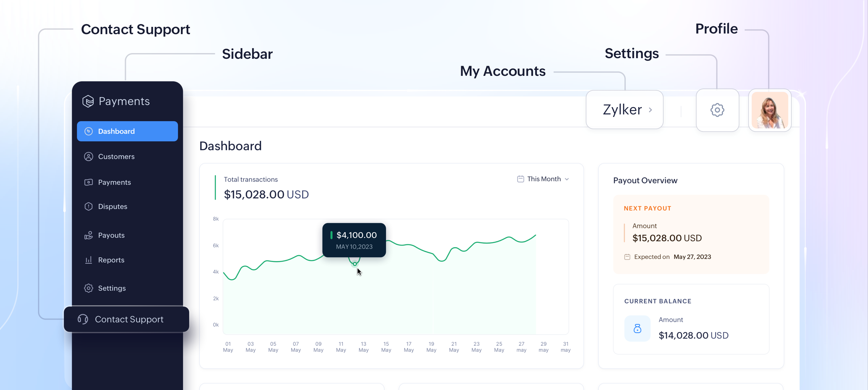Click the Reports bar chart icon
The height and width of the screenshot is (390, 868).
[x=89, y=260]
